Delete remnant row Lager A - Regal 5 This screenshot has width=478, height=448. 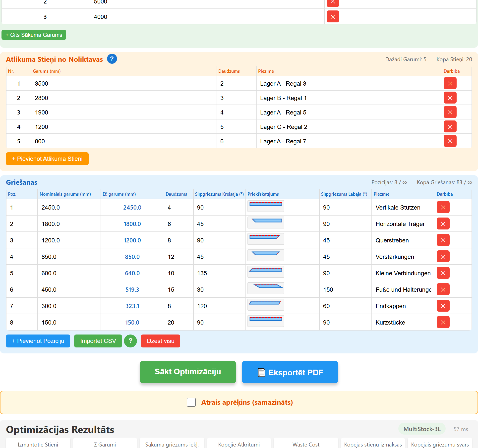pyautogui.click(x=450, y=112)
